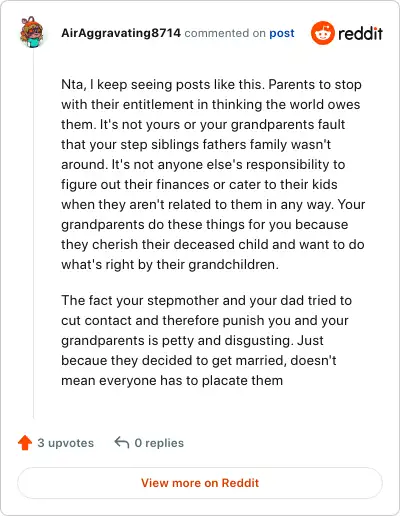Click the line beginning "The fact your stepmother"
Screen dimensions: 400x516
tap(207, 300)
